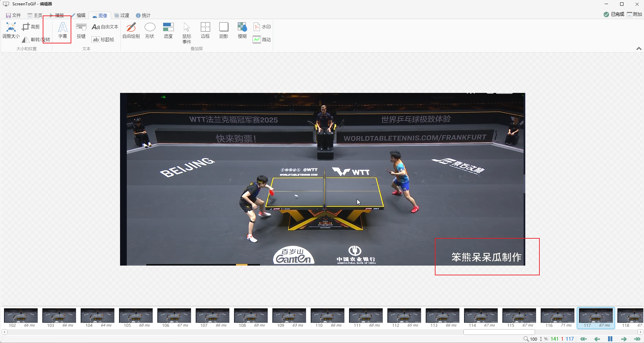The width and height of the screenshot is (644, 343).
Task: Open the Resize (调整大小) tool
Action: pyautogui.click(x=11, y=30)
